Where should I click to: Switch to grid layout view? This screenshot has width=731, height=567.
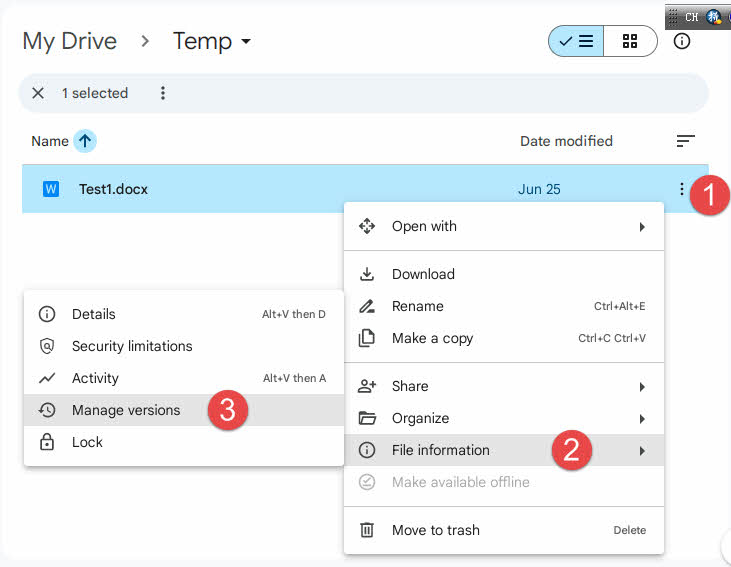[x=630, y=41]
